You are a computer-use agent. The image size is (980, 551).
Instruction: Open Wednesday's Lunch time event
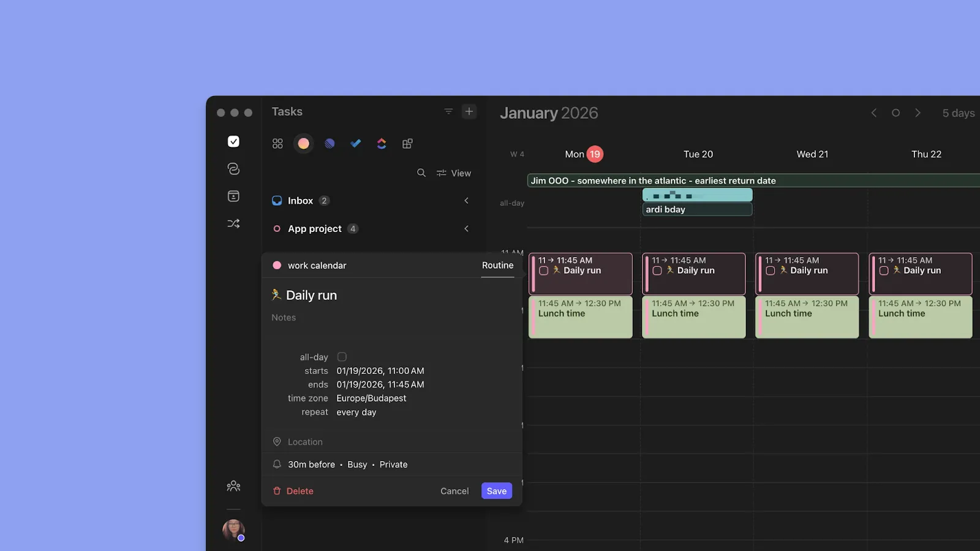(807, 317)
